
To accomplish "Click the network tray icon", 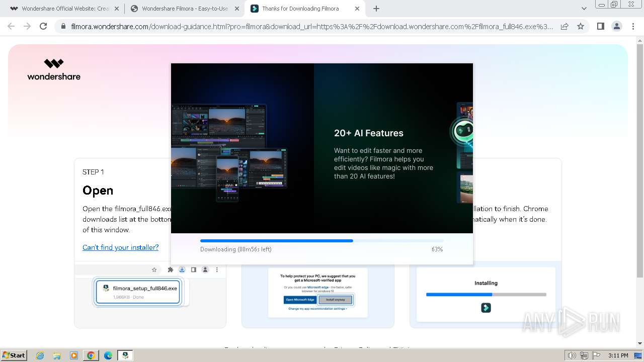I will coord(584,355).
